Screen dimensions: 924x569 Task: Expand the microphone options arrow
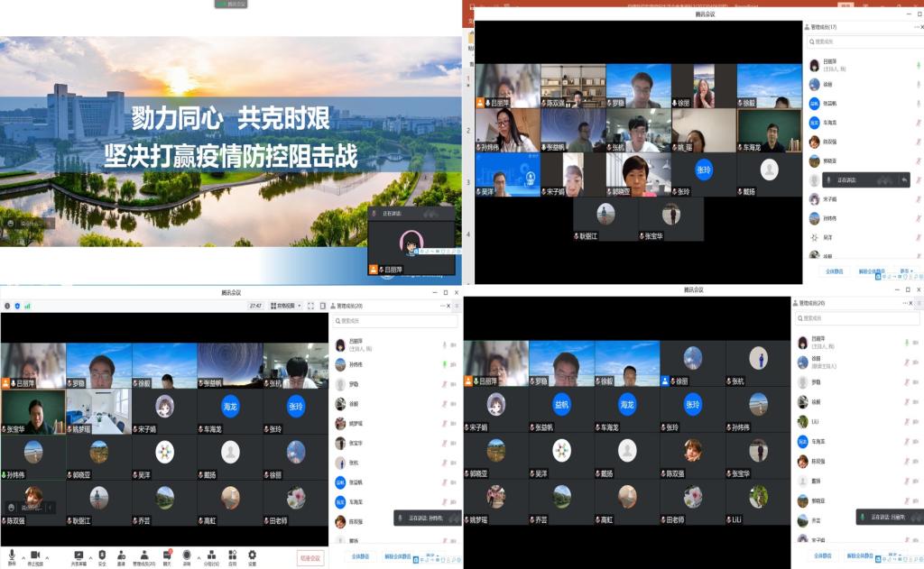(x=23, y=557)
